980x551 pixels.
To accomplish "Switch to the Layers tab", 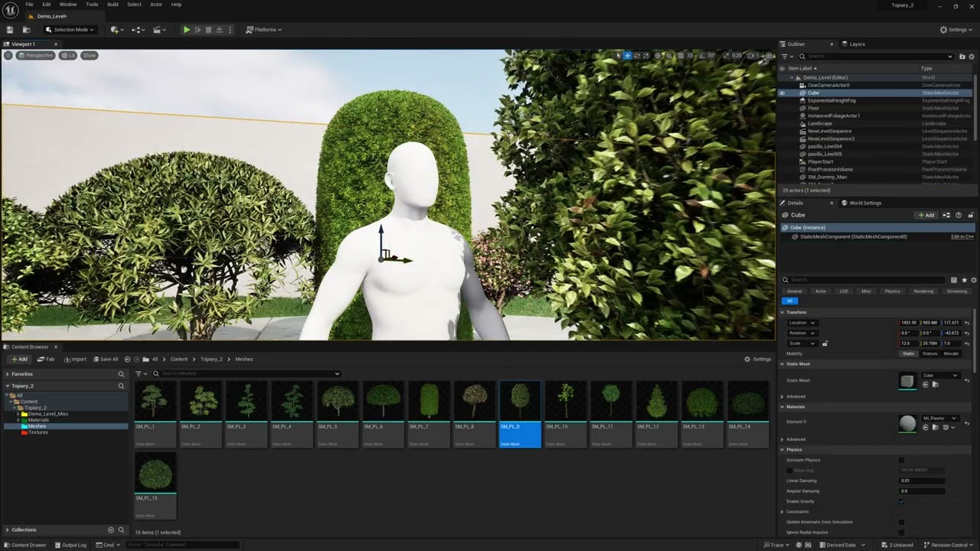I will tap(853, 44).
